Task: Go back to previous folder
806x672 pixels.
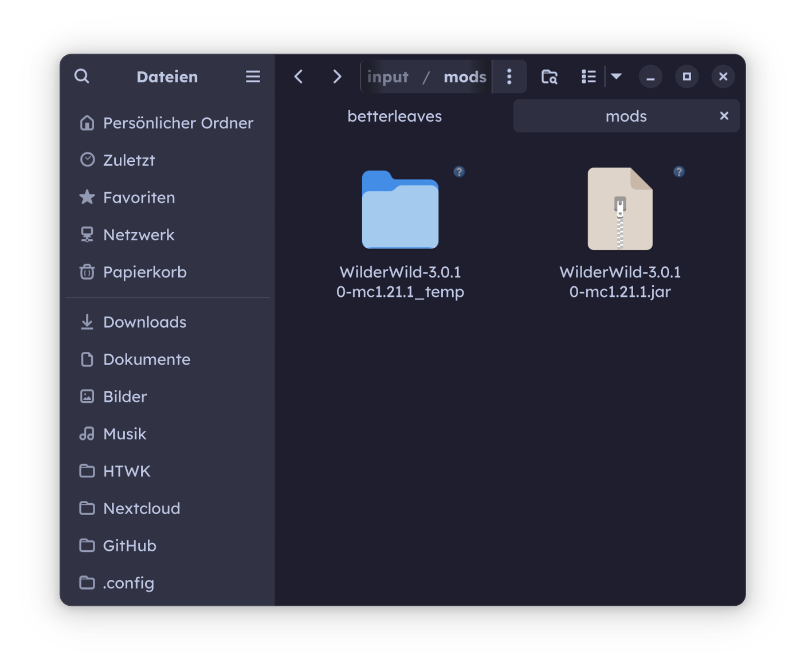Action: [x=298, y=77]
